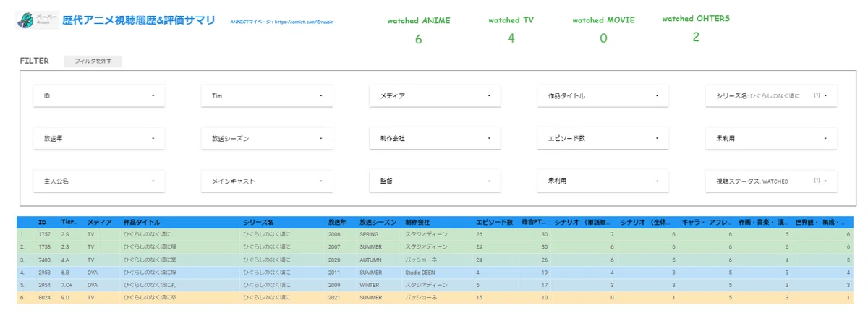Image resolution: width=868 pixels, height=313 pixels.
Task: Sort table by 放送年 column header
Action: [x=338, y=223]
